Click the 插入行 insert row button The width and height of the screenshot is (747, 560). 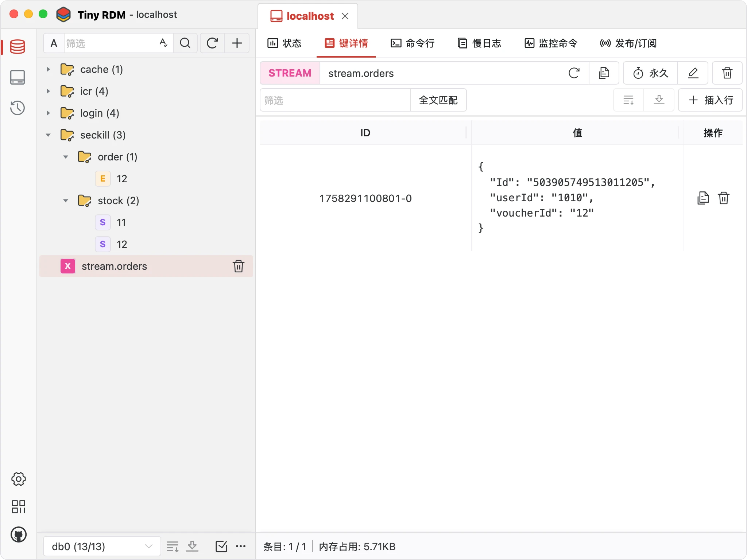pos(710,100)
